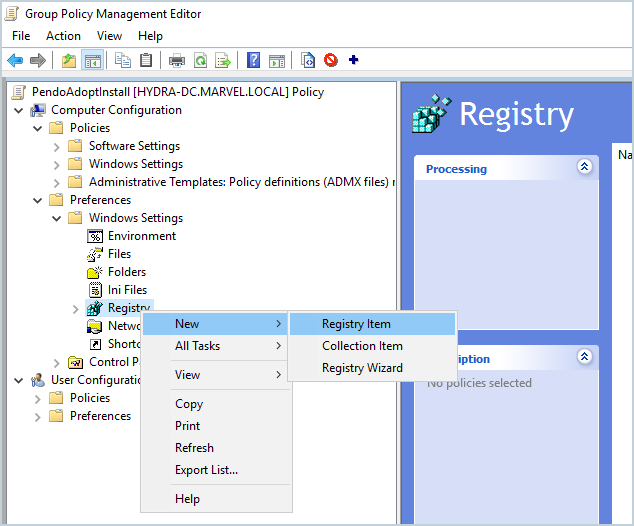The image size is (634, 526).
Task: Click the document with code brackets toolbar icon
Action: (308, 61)
